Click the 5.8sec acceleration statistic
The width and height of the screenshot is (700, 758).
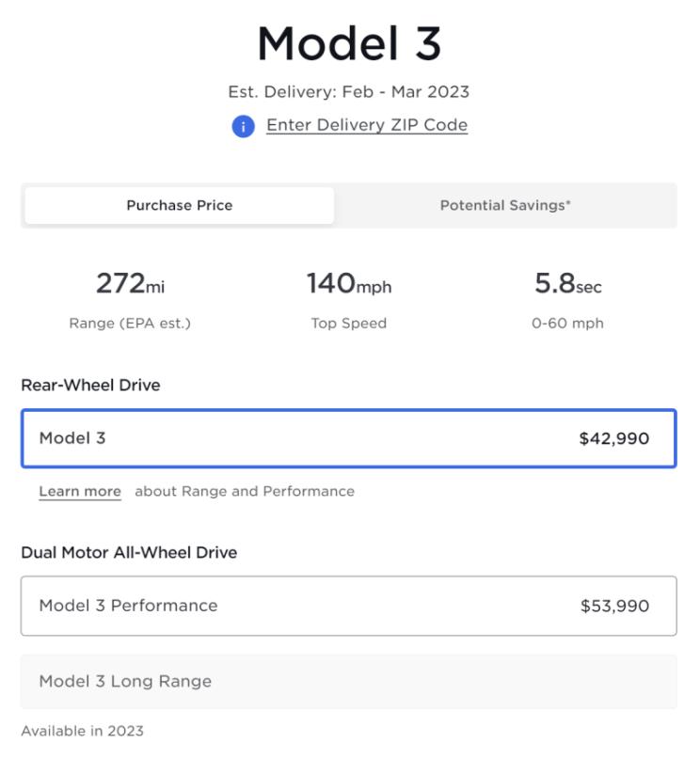pyautogui.click(x=567, y=283)
